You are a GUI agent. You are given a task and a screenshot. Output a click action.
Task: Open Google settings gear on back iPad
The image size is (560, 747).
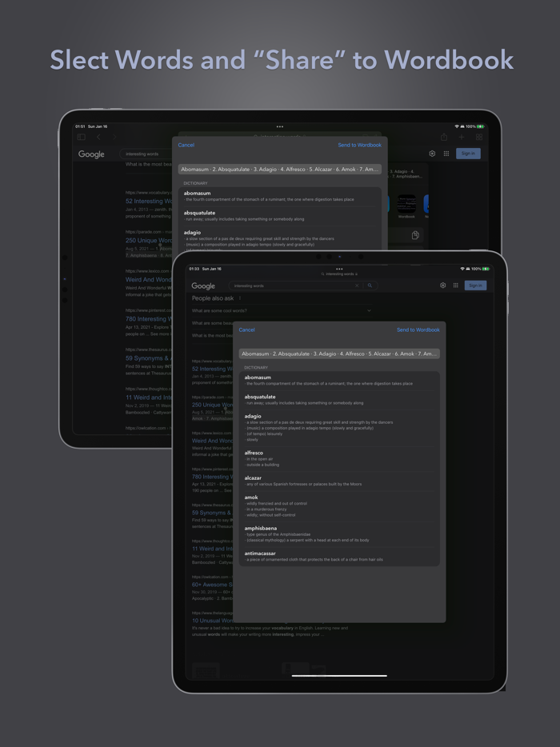(x=432, y=154)
